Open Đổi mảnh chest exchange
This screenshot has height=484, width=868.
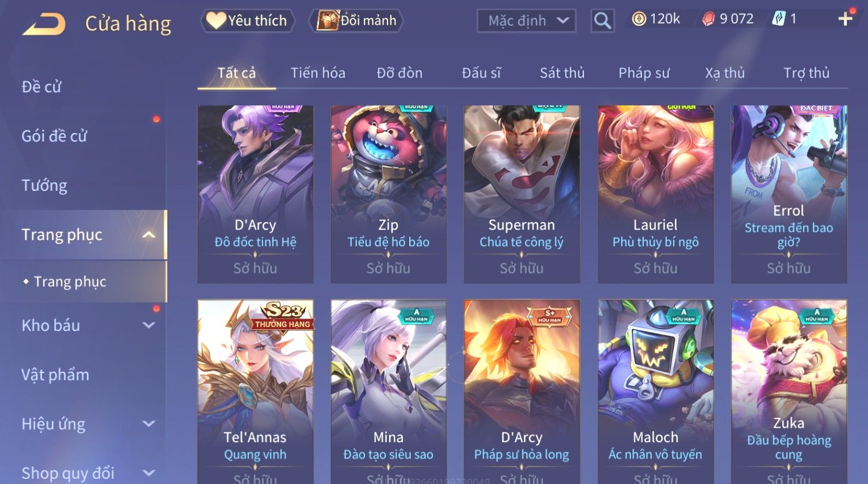point(356,21)
